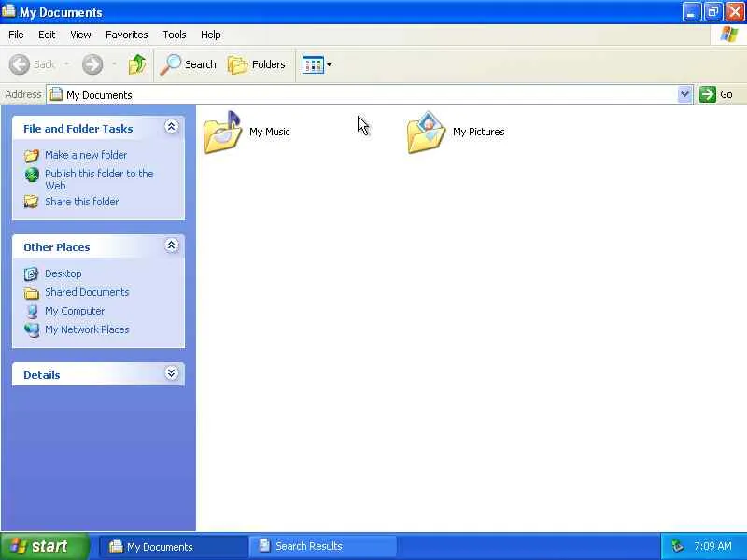Select the My Music folder name
This screenshot has height=560, width=747.
(x=269, y=132)
